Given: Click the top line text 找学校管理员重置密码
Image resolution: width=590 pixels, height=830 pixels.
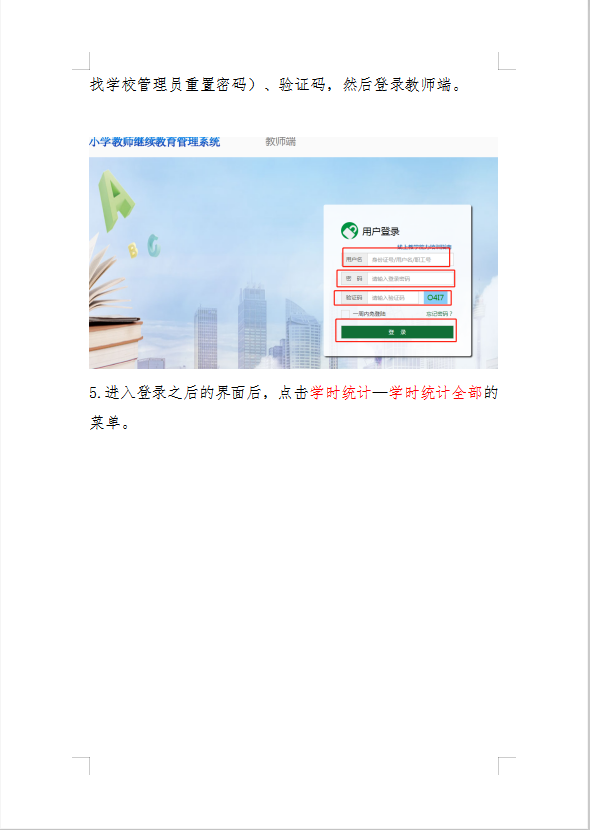Looking at the screenshot, I should click(168, 85).
